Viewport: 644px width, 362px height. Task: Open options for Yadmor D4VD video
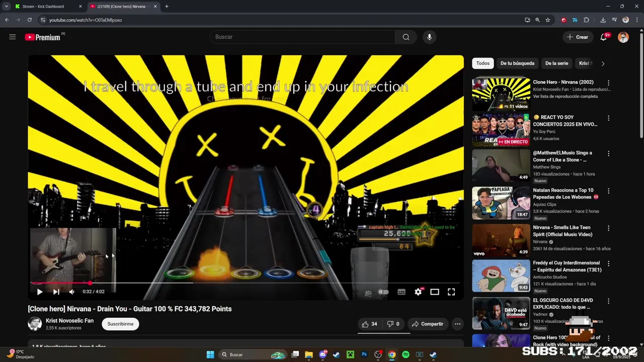tap(608, 301)
